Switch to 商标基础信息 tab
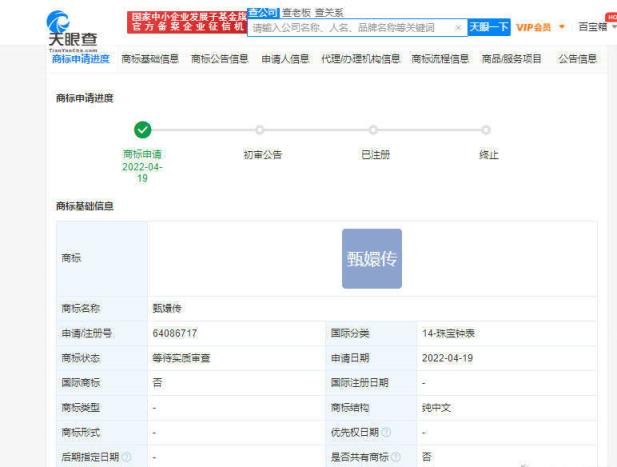The height and width of the screenshot is (467, 617). click(x=150, y=59)
